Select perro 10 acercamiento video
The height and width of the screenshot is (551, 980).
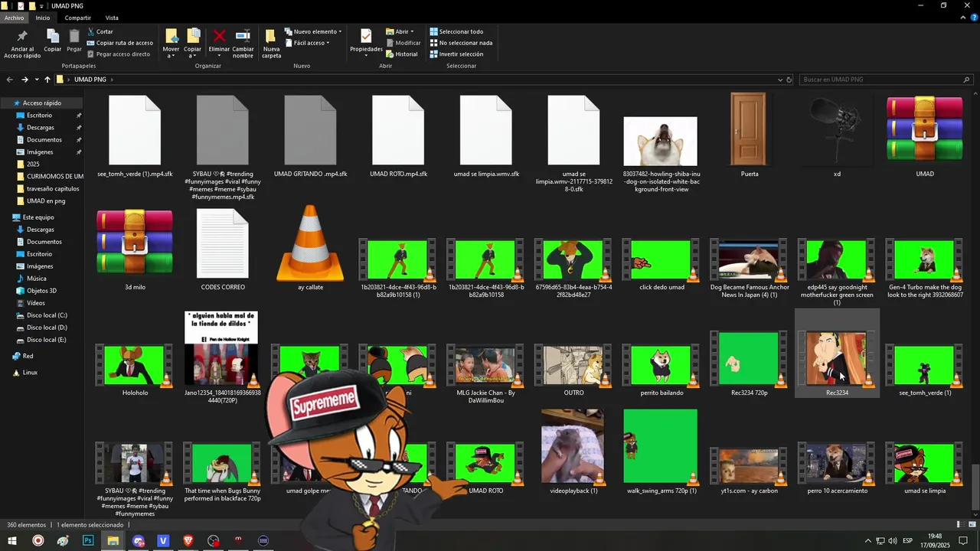tap(838, 468)
